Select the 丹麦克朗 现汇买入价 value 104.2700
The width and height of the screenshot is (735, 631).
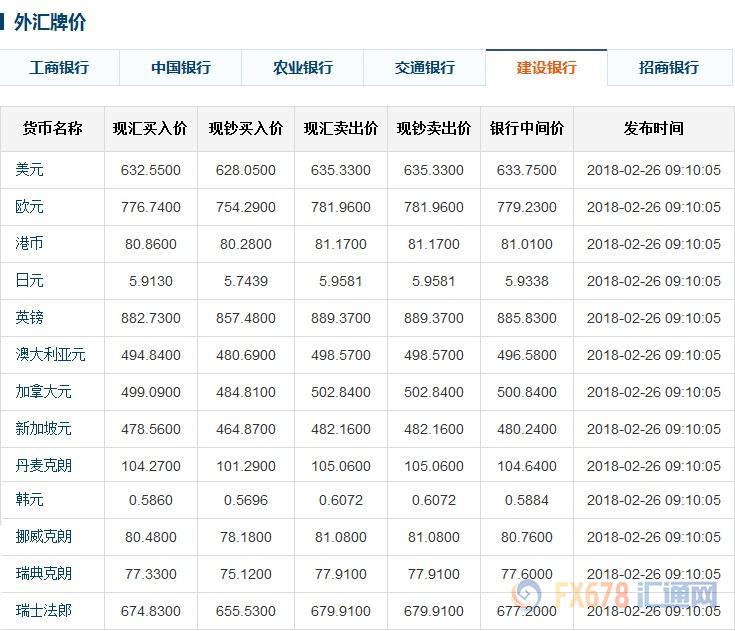(150, 466)
